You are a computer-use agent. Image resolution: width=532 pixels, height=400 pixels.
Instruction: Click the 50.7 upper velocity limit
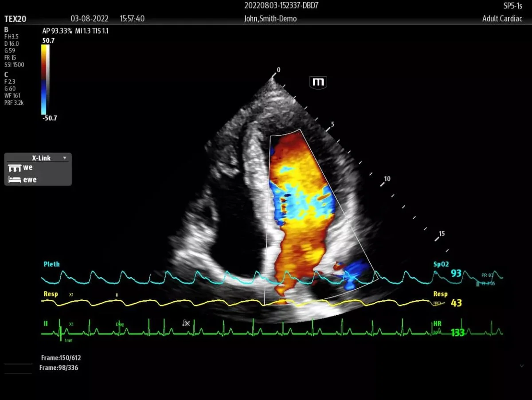(x=48, y=41)
